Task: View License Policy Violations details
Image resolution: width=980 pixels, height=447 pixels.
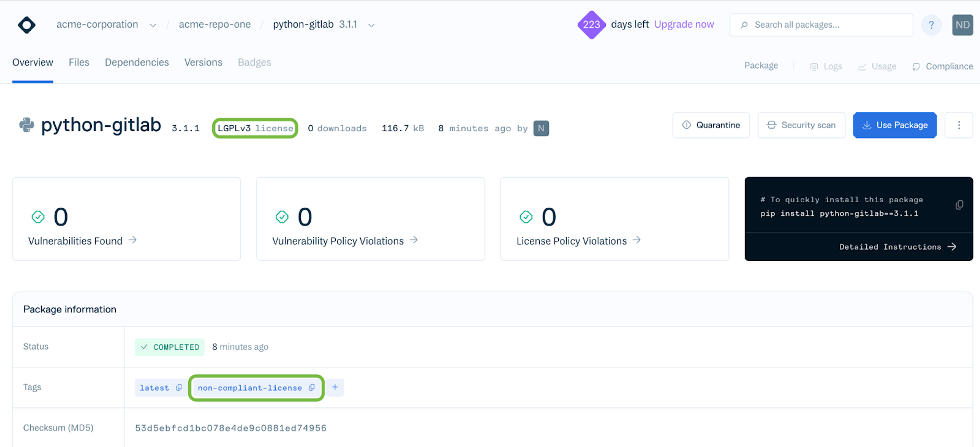Action: (578, 241)
